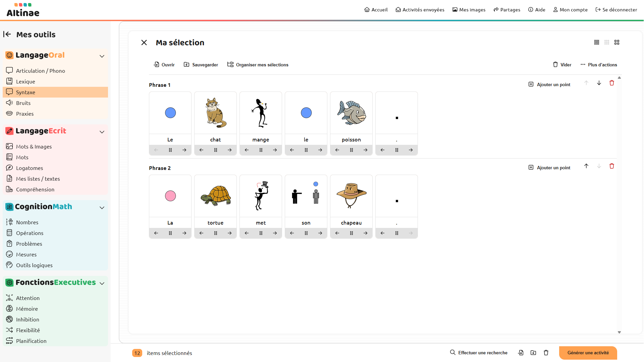Click the drag handle under chat card
Screen dimensions: 644x362
[x=215, y=150]
